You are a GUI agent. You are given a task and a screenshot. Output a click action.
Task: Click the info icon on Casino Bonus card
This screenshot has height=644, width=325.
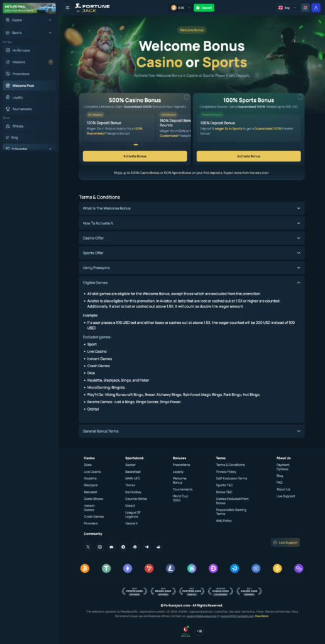pos(186,97)
